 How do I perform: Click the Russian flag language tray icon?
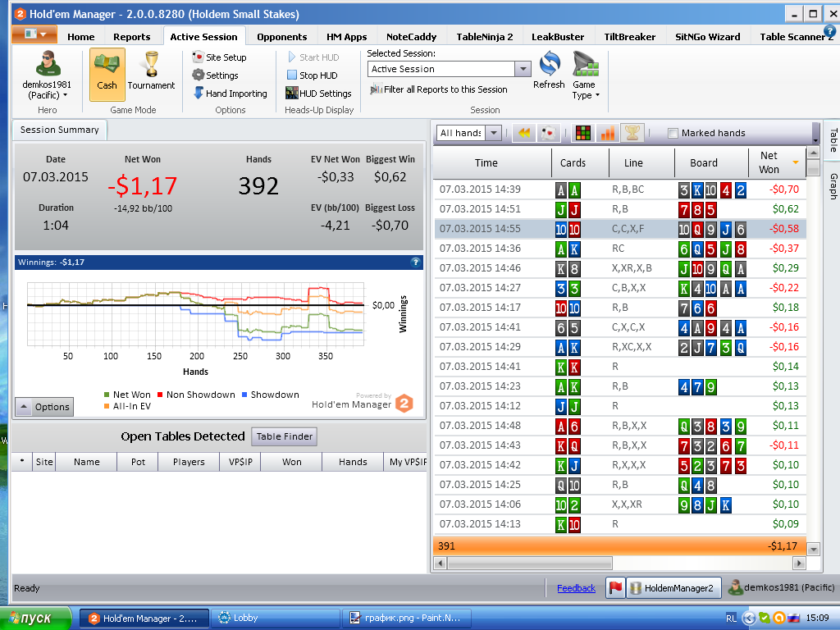coord(793,619)
